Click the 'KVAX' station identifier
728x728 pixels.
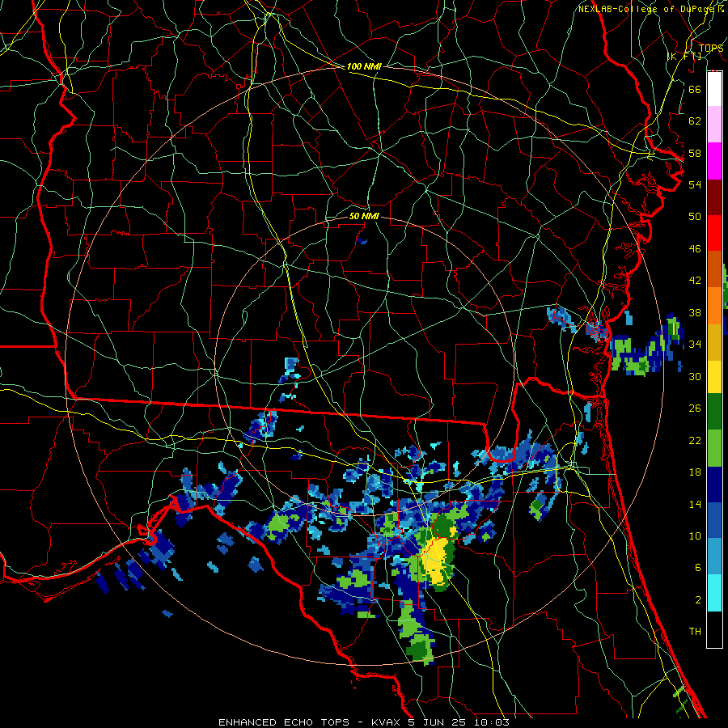click(387, 722)
